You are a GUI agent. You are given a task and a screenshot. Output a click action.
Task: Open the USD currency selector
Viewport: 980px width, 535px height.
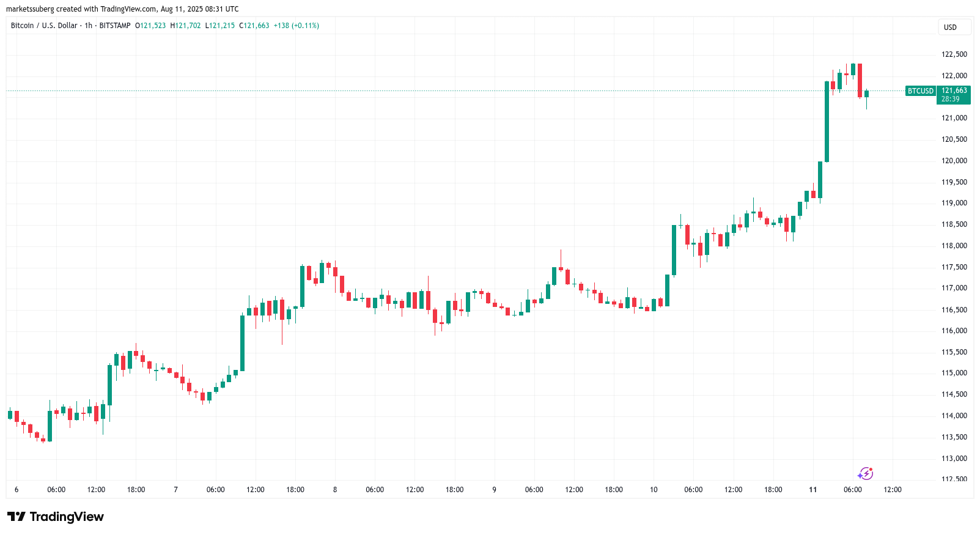click(950, 28)
